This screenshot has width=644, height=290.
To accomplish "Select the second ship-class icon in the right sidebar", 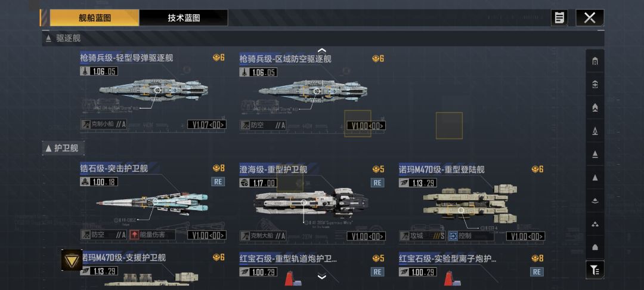I will pyautogui.click(x=595, y=84).
